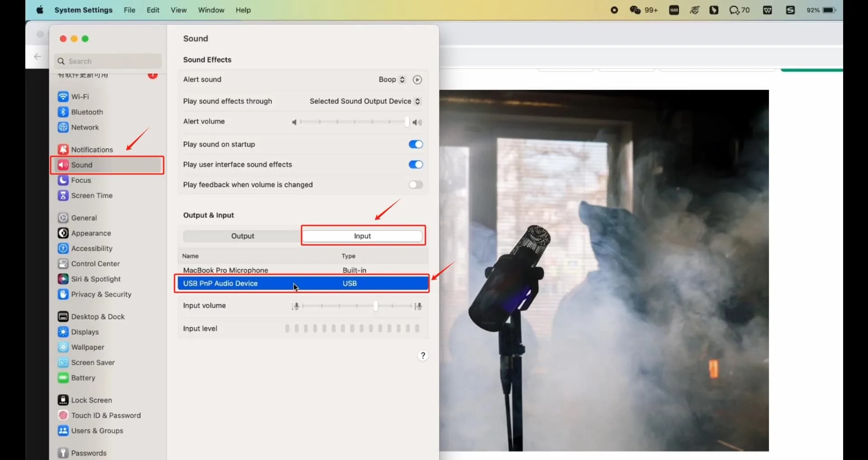Open the Users & Groups icon
Image resolution: width=868 pixels, height=460 pixels.
[63, 431]
